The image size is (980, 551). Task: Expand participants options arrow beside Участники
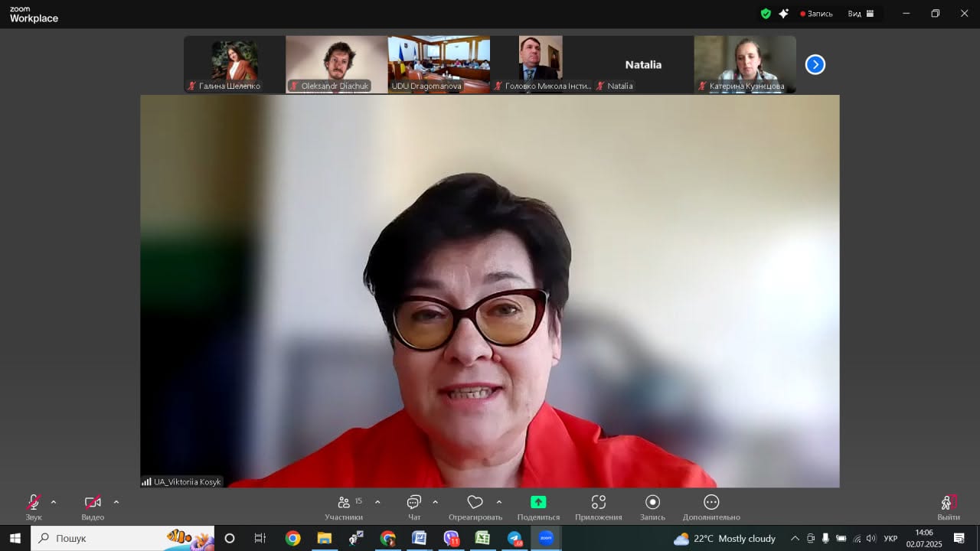coord(377,503)
